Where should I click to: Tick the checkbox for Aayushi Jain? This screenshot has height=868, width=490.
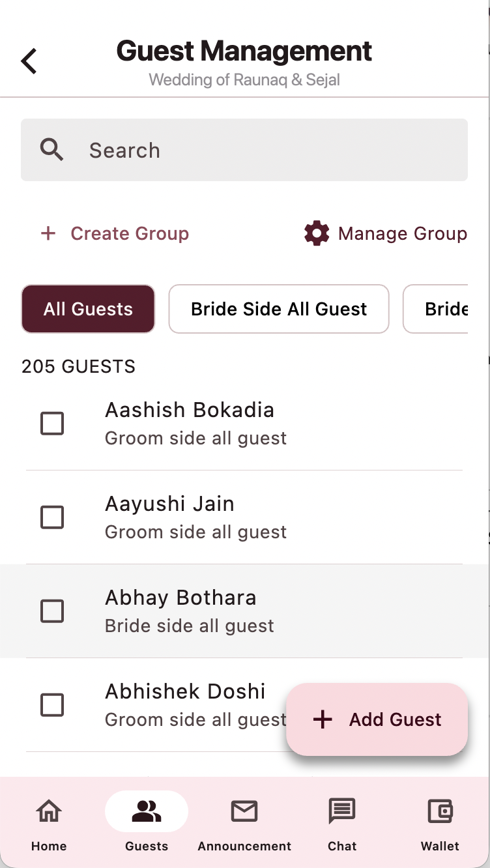[52, 517]
